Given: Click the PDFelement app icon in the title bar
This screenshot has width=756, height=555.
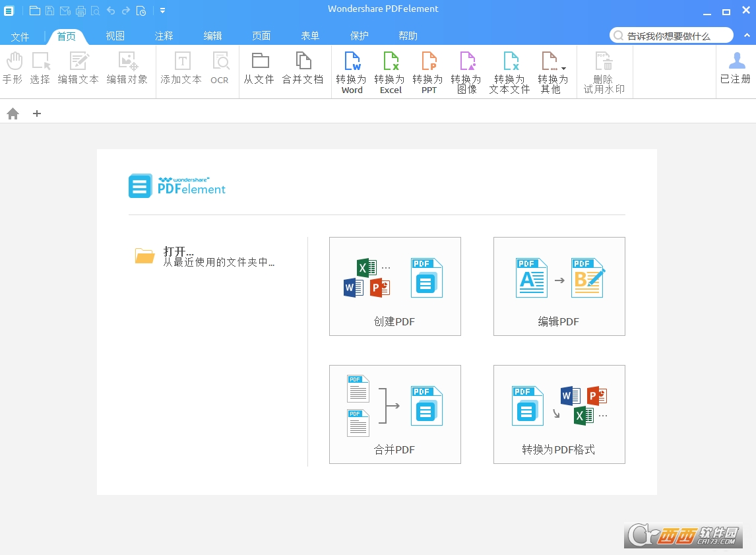Looking at the screenshot, I should (x=9, y=11).
